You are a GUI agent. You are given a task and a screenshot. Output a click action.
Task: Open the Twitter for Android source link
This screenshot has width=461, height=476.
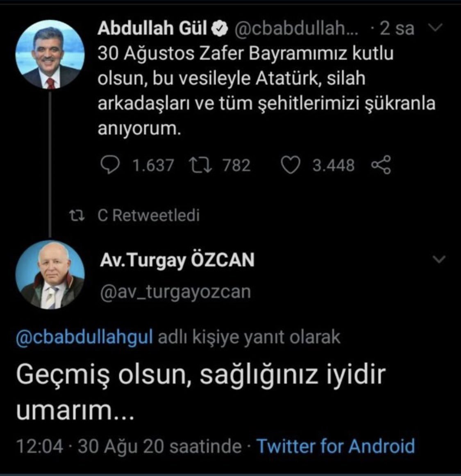336,446
